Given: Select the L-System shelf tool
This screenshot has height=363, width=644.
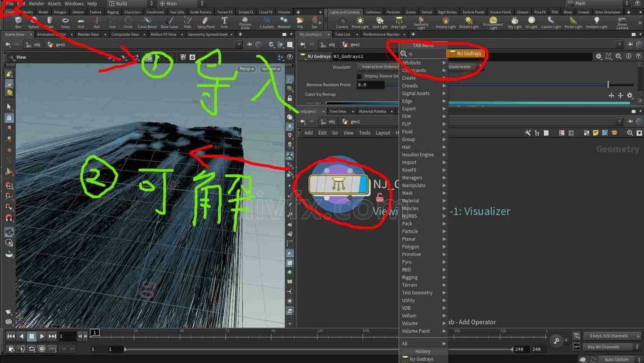Looking at the screenshot, I should pyautogui.click(x=266, y=23).
